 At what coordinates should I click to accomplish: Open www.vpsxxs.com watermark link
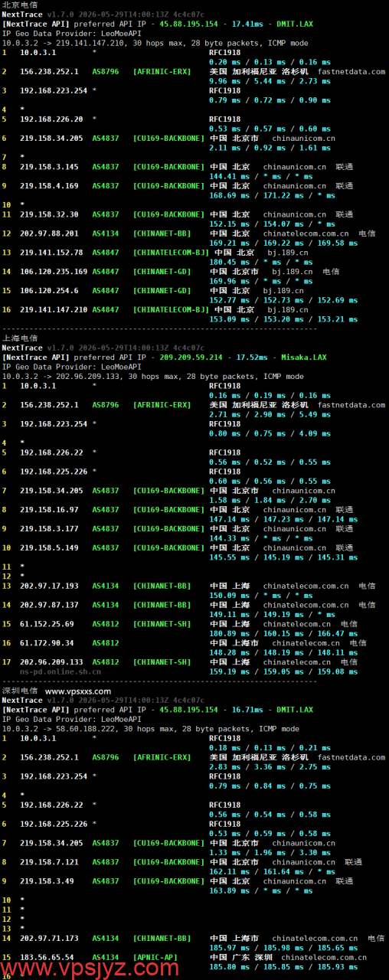(78, 691)
